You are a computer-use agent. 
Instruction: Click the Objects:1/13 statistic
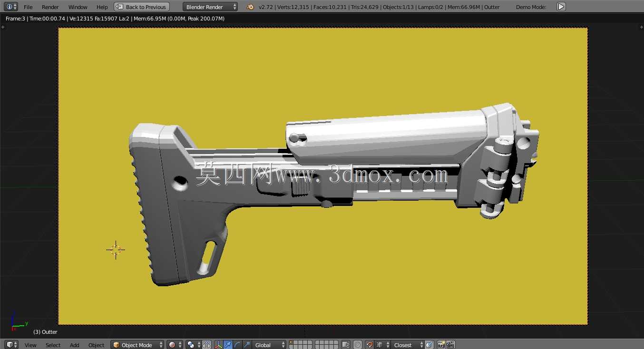pos(399,7)
